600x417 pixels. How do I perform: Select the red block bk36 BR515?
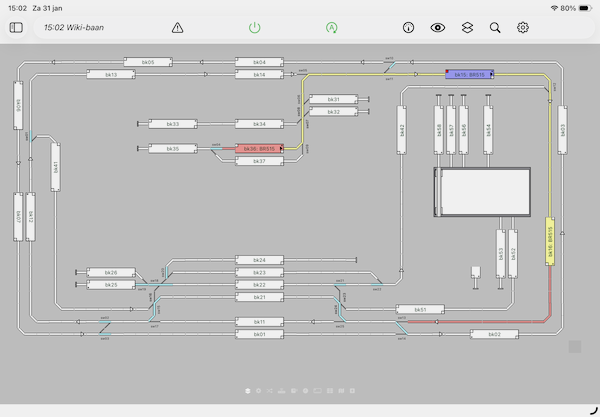coord(260,149)
